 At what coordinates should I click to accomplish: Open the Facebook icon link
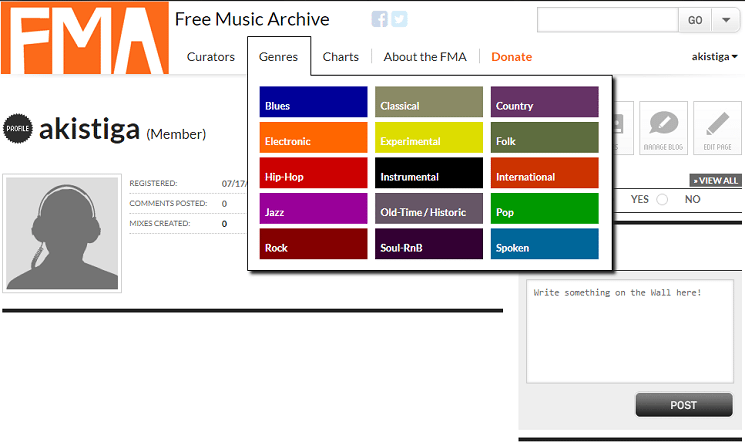click(379, 19)
